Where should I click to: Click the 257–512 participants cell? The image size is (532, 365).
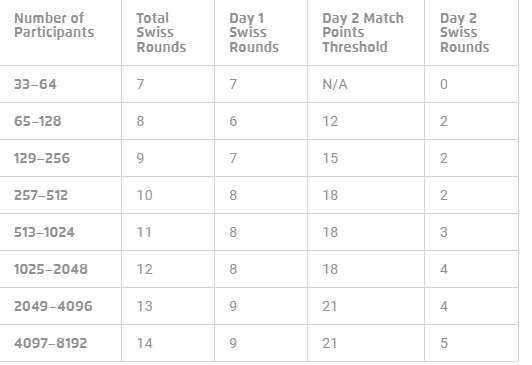pos(41,195)
